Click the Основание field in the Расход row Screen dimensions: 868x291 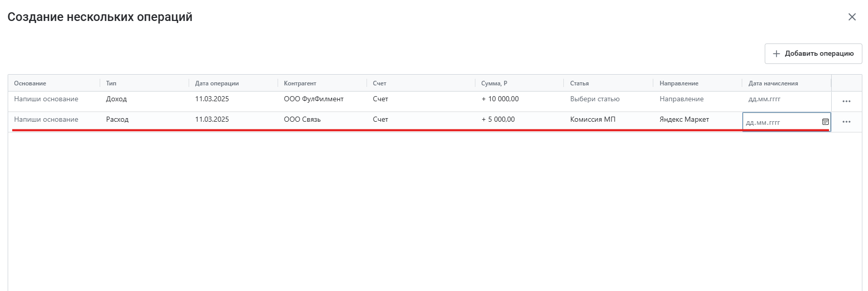tap(54, 122)
